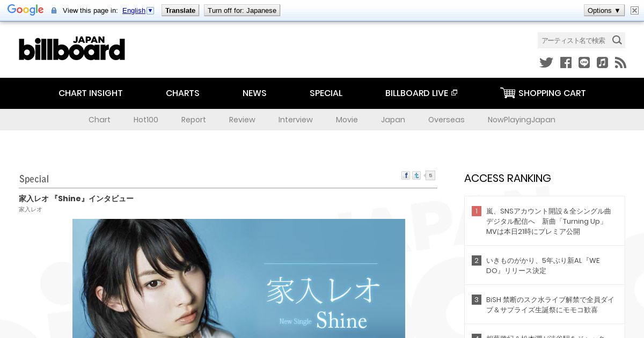The image size is (644, 338).
Task: Open the SPECIAL menu
Action: (326, 93)
